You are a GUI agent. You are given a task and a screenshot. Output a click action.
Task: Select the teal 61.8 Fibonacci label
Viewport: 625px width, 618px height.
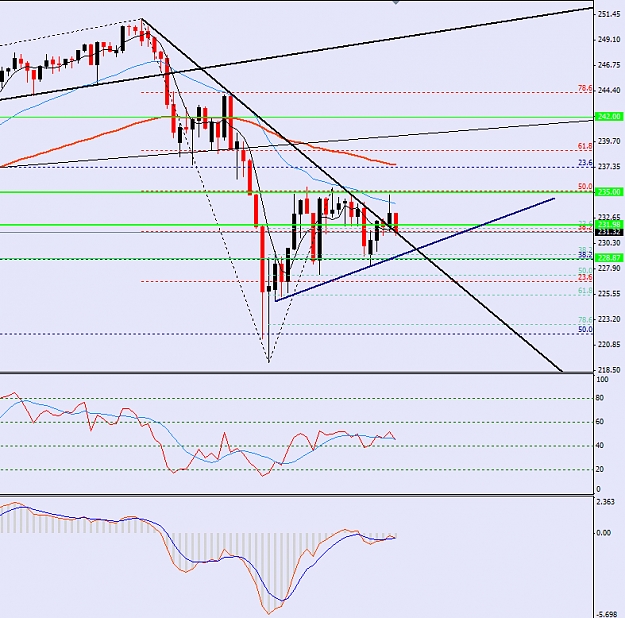pos(585,291)
